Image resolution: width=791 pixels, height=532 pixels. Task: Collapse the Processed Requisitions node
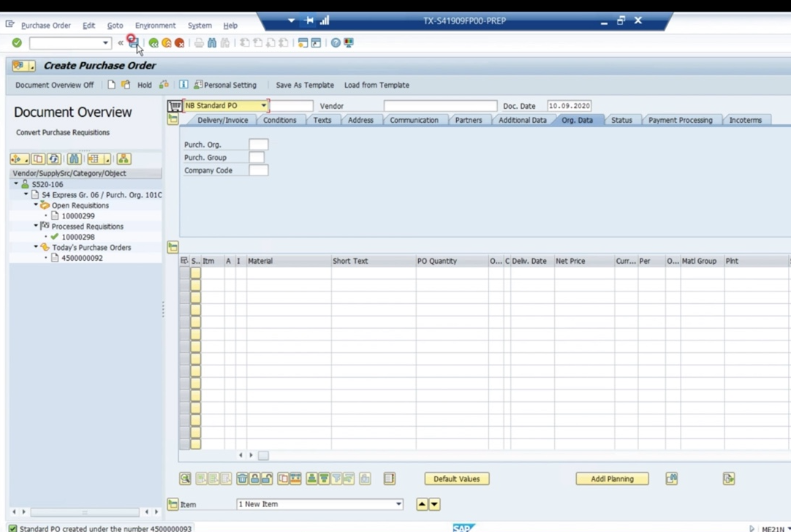(x=36, y=225)
